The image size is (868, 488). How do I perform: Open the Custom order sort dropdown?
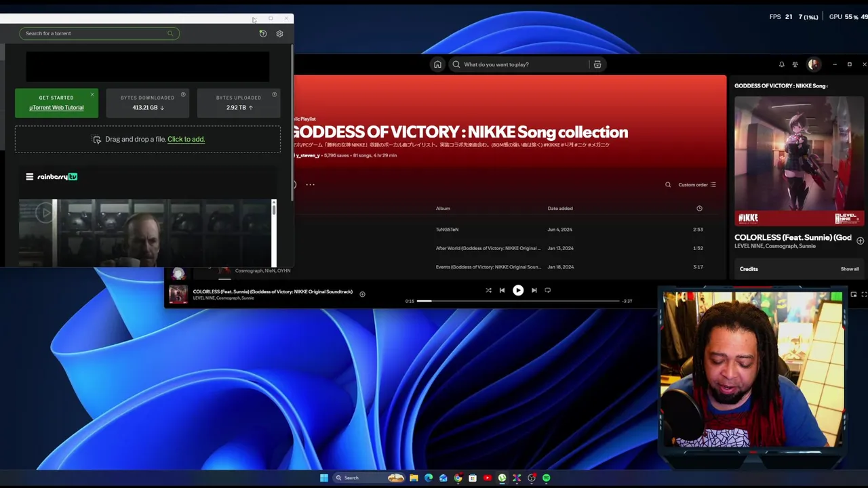697,184
